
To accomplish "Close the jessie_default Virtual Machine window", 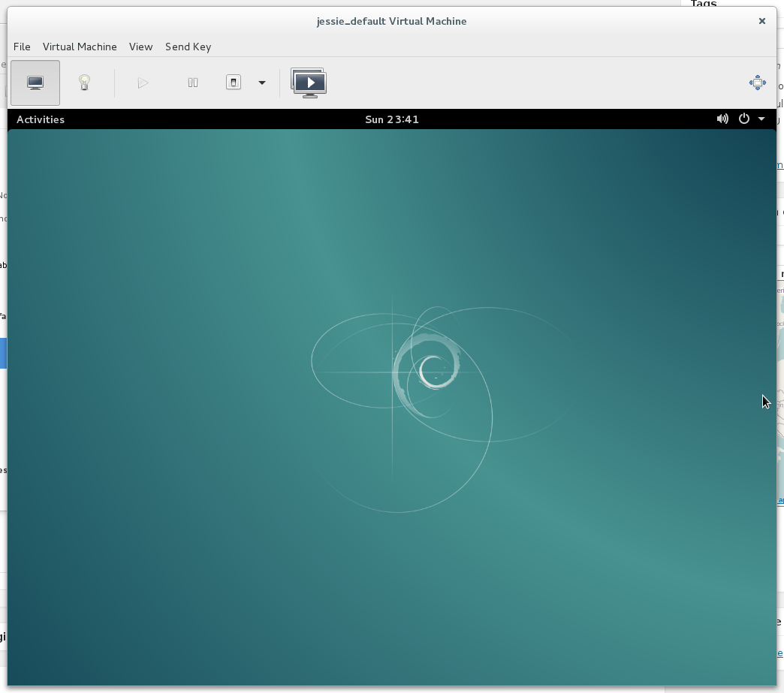I will pyautogui.click(x=762, y=21).
